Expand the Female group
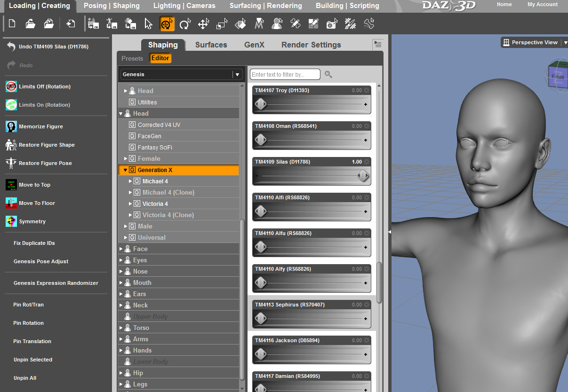This screenshot has width=568, height=392. [x=126, y=159]
